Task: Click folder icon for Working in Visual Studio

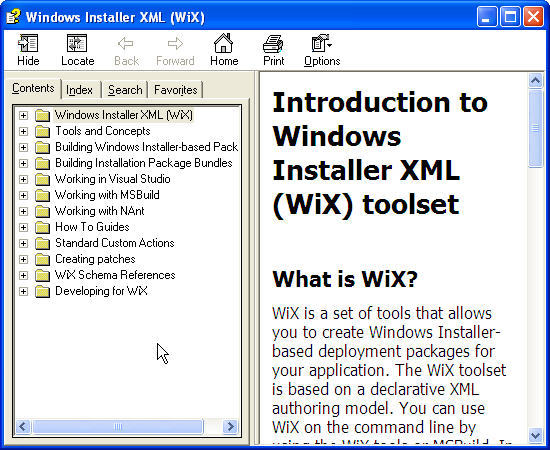Action: point(42,179)
